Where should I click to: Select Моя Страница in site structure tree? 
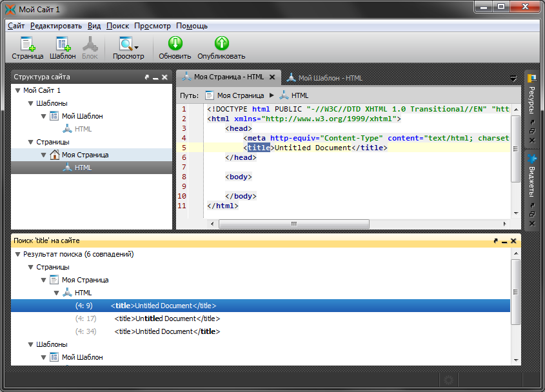85,155
